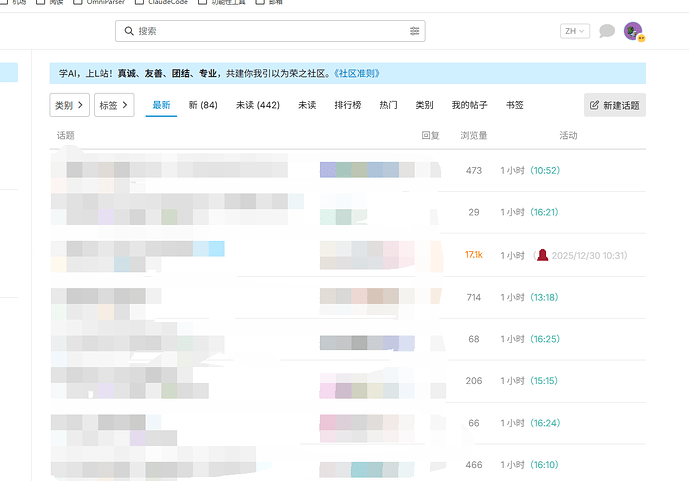This screenshot has height=481, width=689.
Task: Click the 2025/12/30 10:31 timestamp
Action: [x=589, y=255]
